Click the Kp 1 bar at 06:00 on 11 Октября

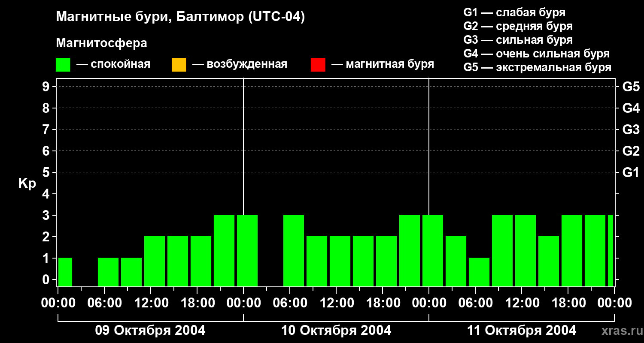(x=479, y=272)
